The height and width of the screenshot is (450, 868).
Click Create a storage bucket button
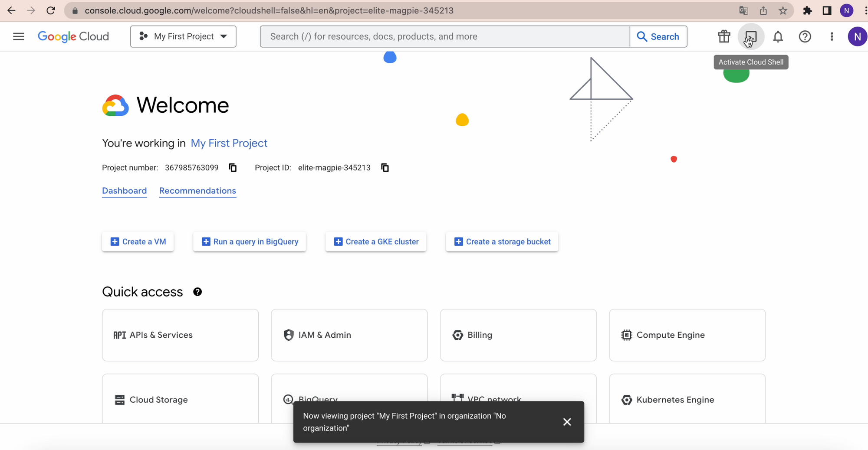(x=502, y=241)
